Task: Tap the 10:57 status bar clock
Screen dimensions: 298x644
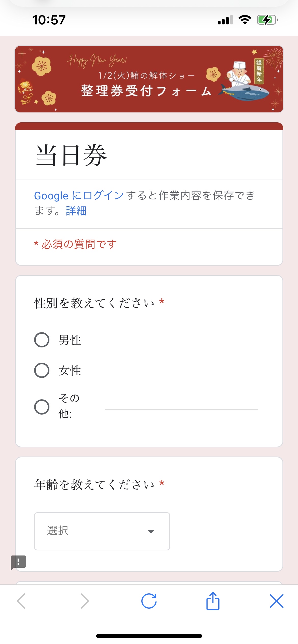Action: [49, 20]
